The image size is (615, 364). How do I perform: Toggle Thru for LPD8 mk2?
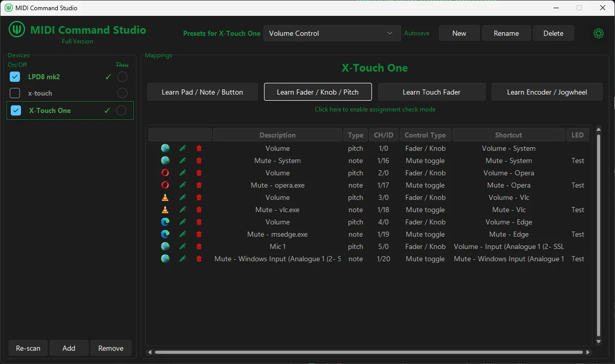pyautogui.click(x=122, y=77)
